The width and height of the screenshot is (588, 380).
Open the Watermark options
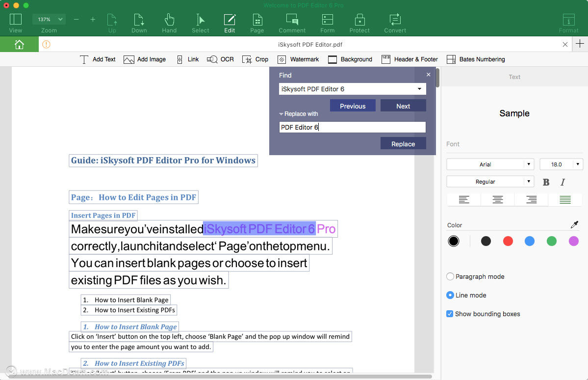pos(298,59)
